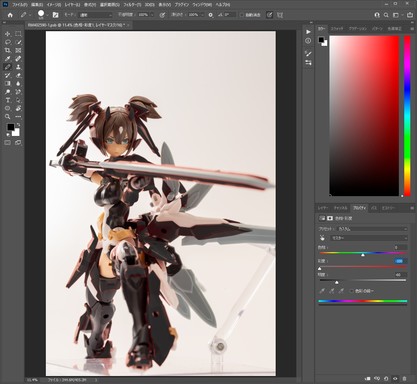Open the Preset dropdown in Properties
This screenshot has width=417, height=384.
[372, 229]
